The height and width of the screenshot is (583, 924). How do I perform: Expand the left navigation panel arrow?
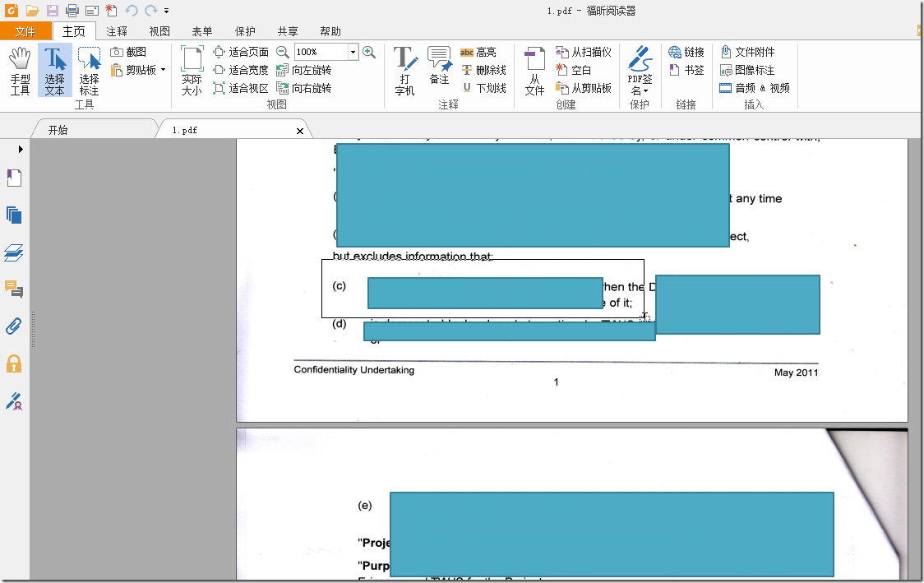click(x=20, y=149)
